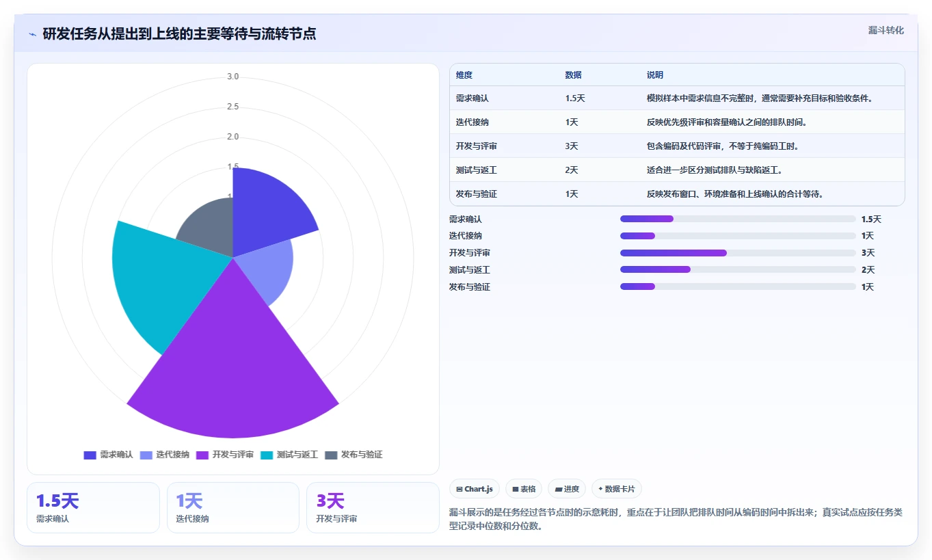Screen dimensions: 932x560
Task: Click the 漏斗转化 label
Action: (886, 30)
